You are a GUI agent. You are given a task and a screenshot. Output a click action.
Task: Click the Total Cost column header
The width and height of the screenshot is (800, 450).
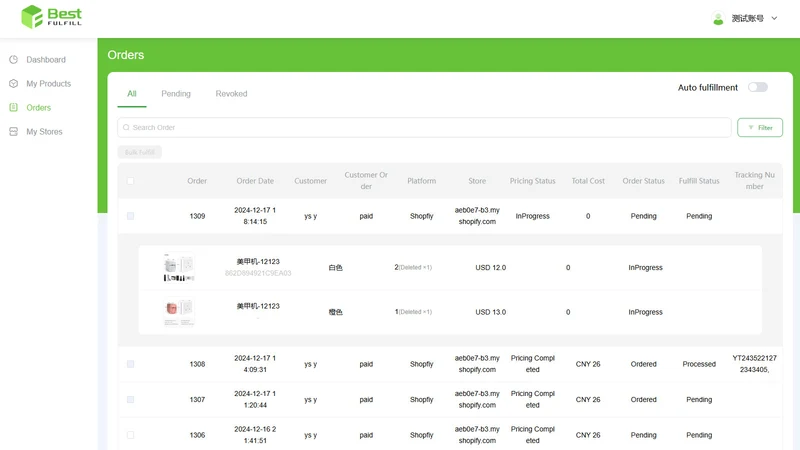coord(588,181)
